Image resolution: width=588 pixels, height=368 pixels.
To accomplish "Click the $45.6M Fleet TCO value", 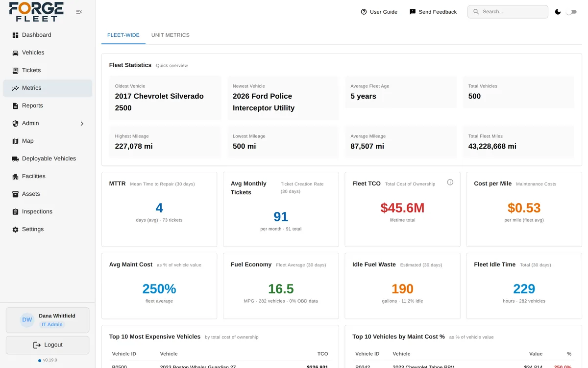I will 402,208.
